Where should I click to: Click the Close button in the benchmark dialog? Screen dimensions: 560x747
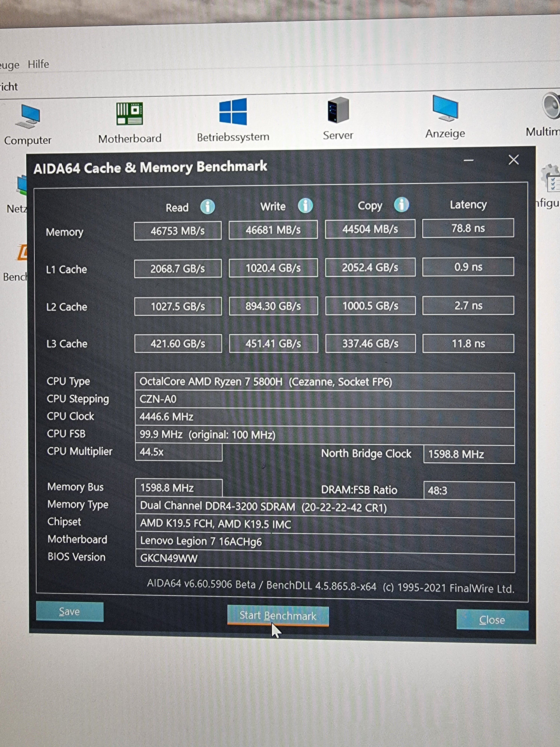coord(492,620)
